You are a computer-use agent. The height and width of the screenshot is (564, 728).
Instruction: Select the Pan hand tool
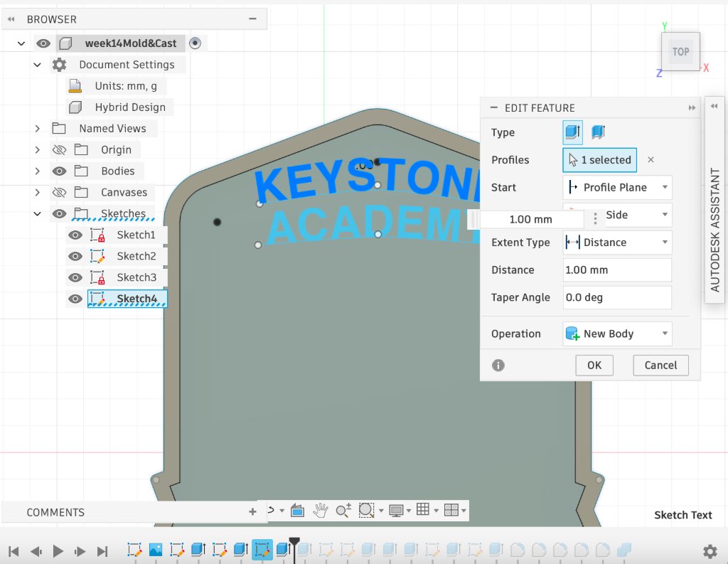click(320, 511)
